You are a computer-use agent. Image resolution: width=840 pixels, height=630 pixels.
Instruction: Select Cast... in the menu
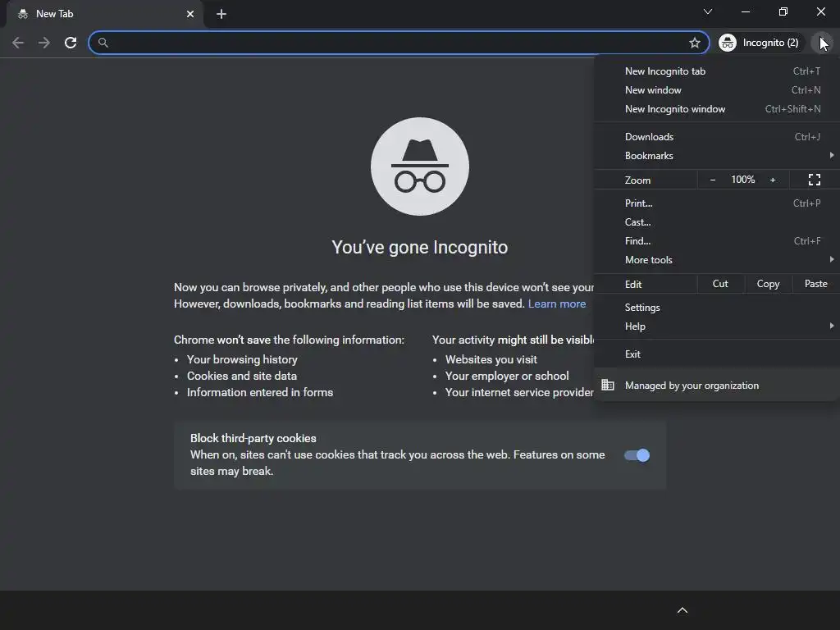(x=717, y=221)
